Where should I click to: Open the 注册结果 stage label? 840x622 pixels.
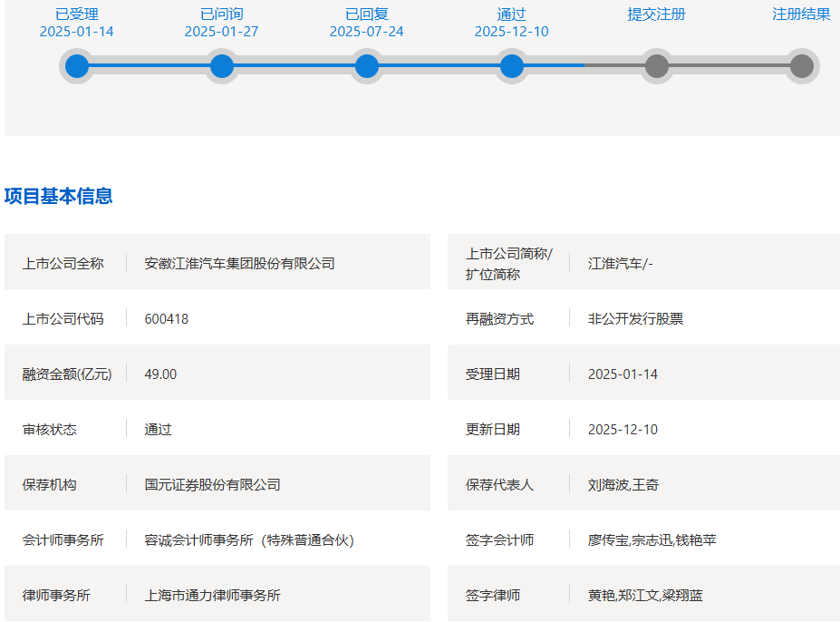click(x=801, y=15)
